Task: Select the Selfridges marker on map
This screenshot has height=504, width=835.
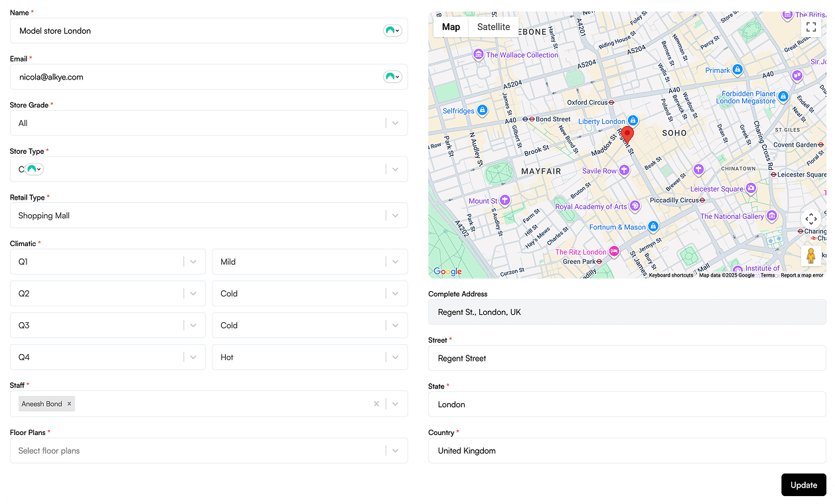Action: click(483, 110)
